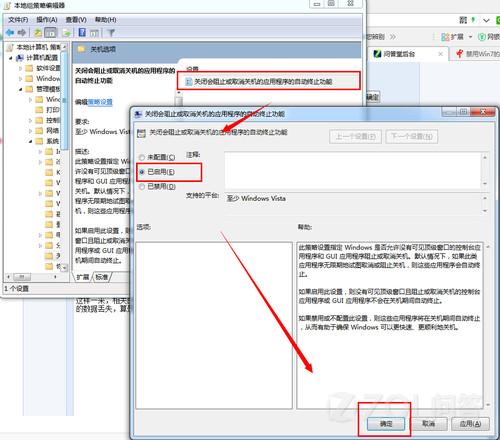Click the tree's vertical scrollbar up arrow

(x=64, y=47)
